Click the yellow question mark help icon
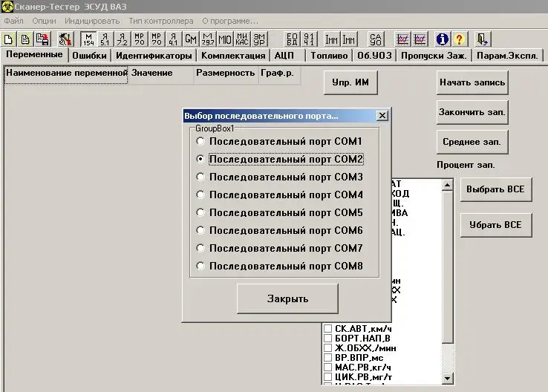The image size is (548, 392). 459,39
